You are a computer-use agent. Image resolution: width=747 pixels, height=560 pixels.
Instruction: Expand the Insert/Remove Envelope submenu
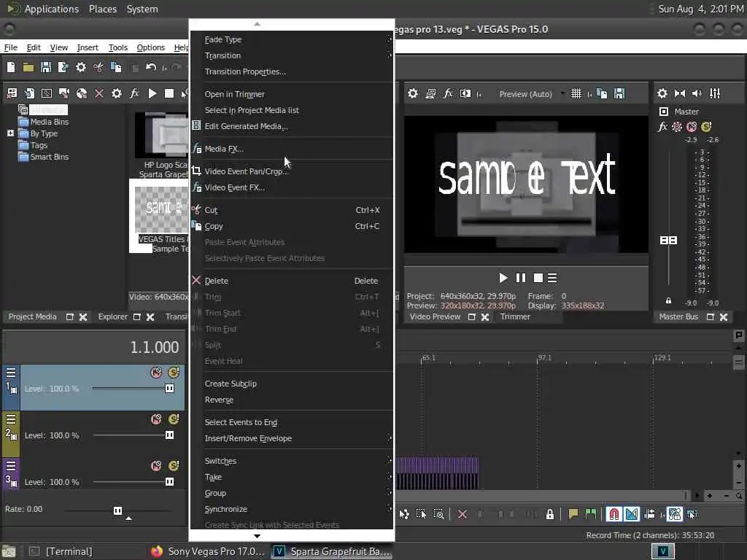(292, 438)
